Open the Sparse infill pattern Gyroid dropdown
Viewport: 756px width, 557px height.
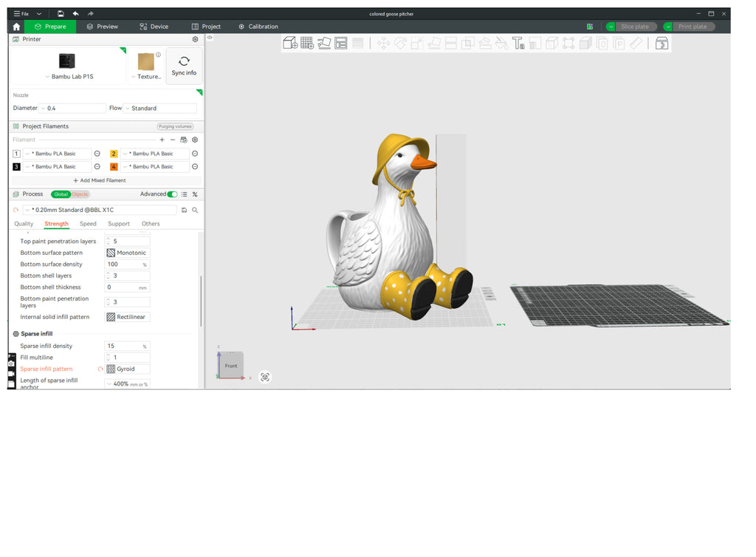[x=128, y=369]
